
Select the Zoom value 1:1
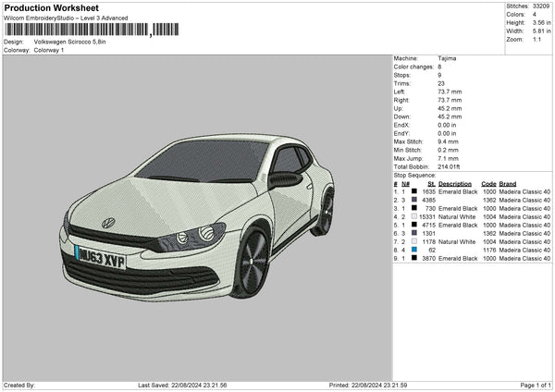536,39
